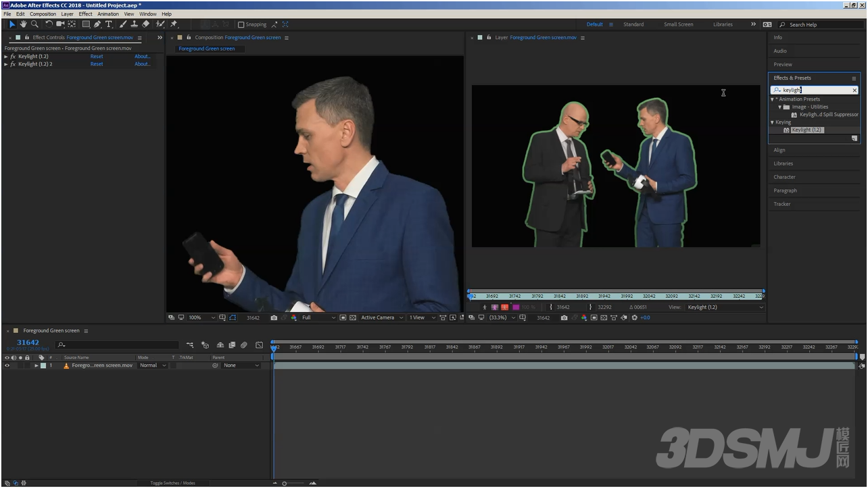
Task: Open the File menu
Action: tap(7, 14)
